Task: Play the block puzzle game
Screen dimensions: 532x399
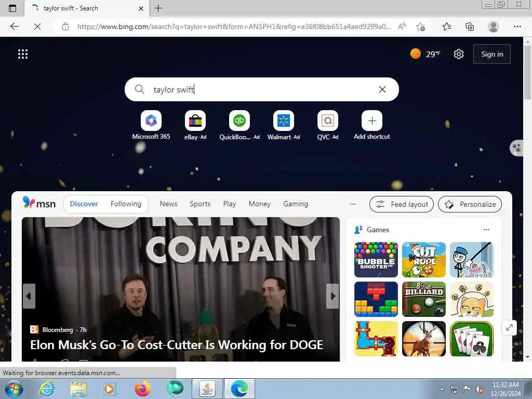Action: (376, 299)
